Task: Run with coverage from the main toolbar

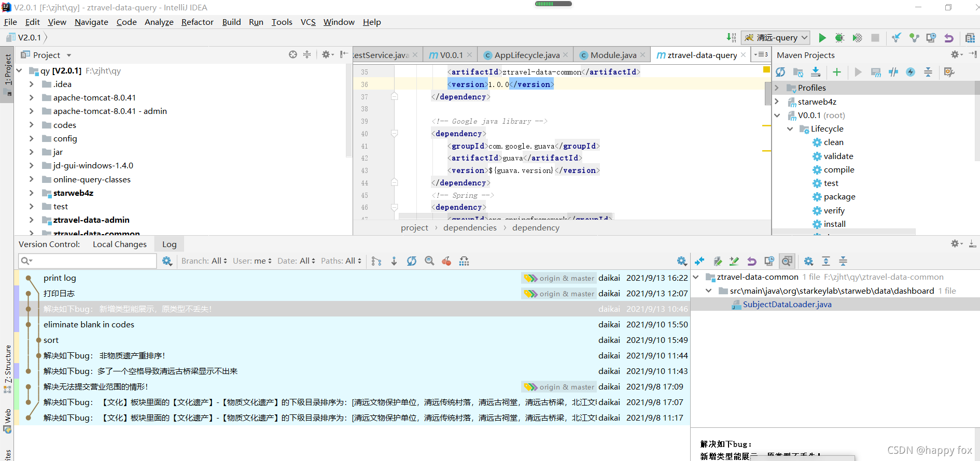Action: [858, 38]
